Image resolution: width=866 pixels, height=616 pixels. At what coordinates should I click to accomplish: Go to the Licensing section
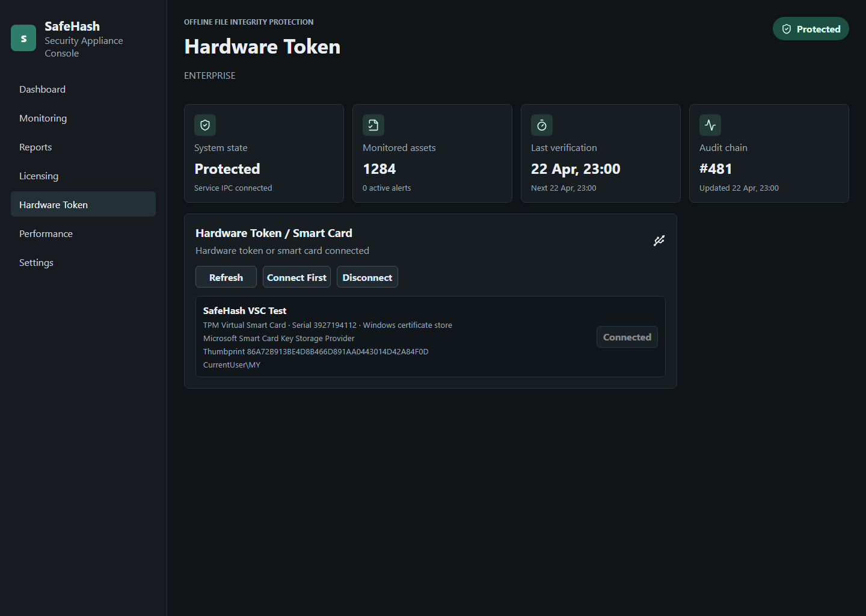(38, 176)
